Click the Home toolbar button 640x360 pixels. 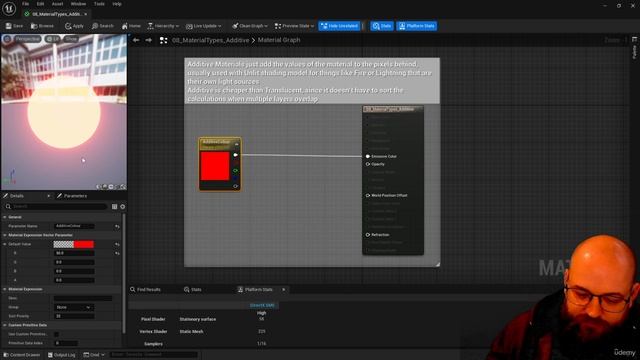click(x=131, y=26)
